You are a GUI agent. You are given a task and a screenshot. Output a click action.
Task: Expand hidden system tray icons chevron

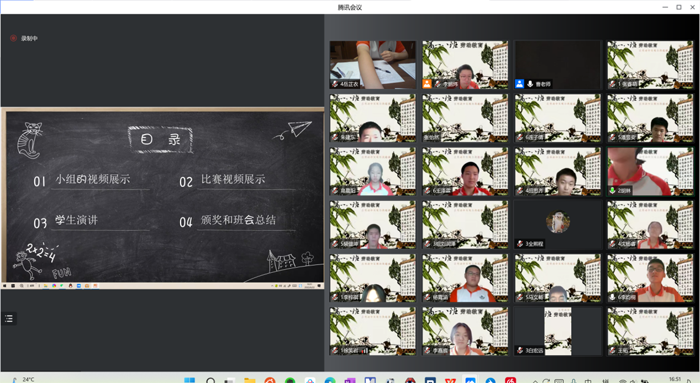[x=535, y=381]
